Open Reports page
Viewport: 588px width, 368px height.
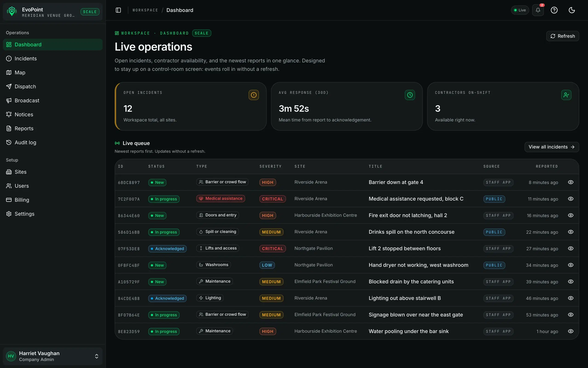pos(53,129)
